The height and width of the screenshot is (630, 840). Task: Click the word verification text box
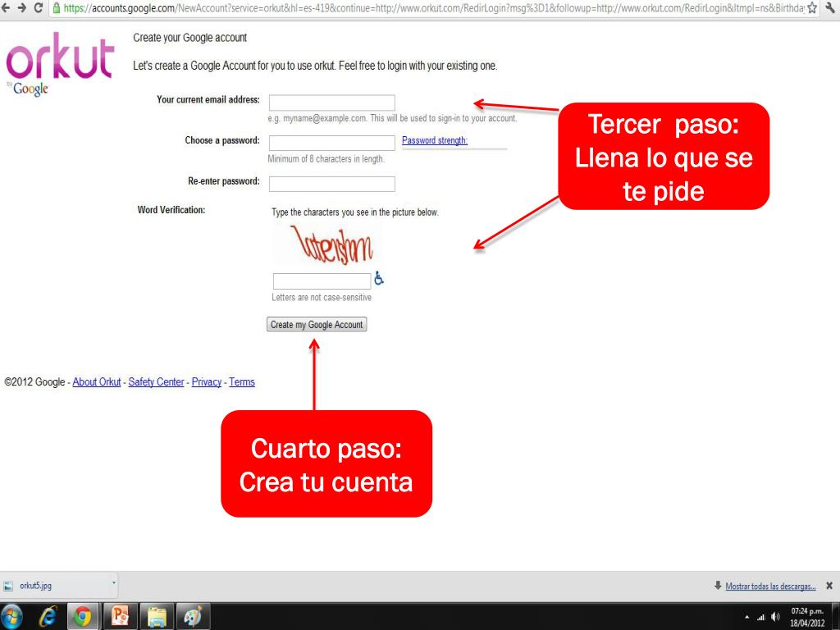tap(322, 281)
